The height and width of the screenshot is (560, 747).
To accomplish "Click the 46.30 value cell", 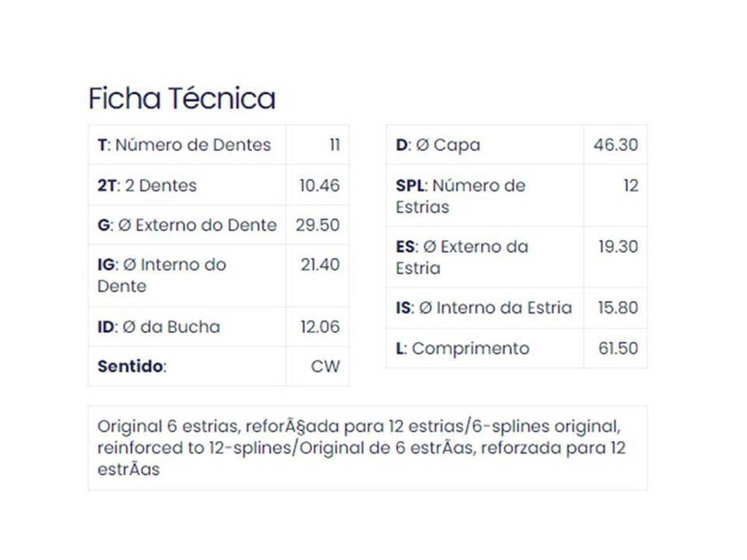I will point(616,145).
